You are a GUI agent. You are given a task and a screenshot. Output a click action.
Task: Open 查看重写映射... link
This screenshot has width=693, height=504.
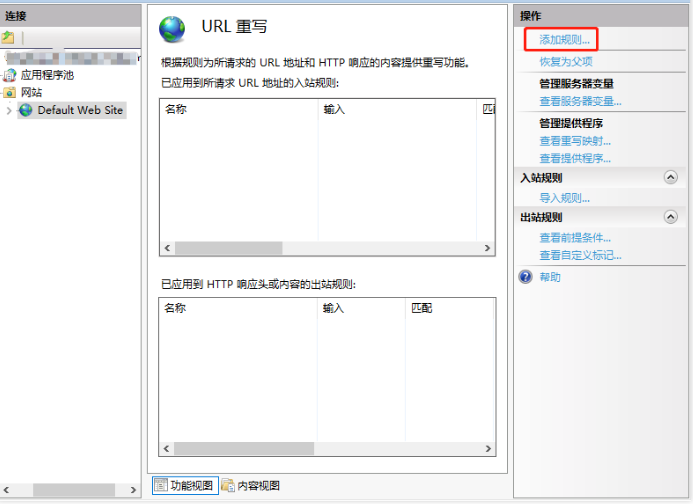point(575,141)
